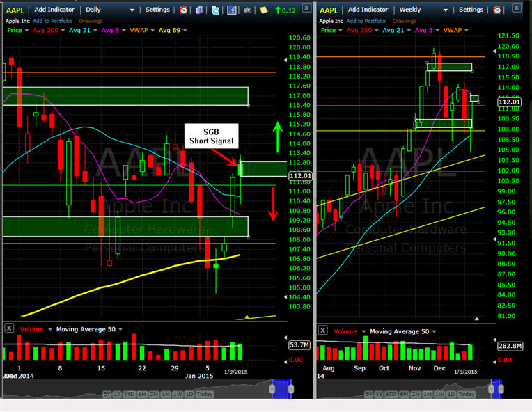Expand the VWAP dropdown in Daily chart

pos(153,31)
